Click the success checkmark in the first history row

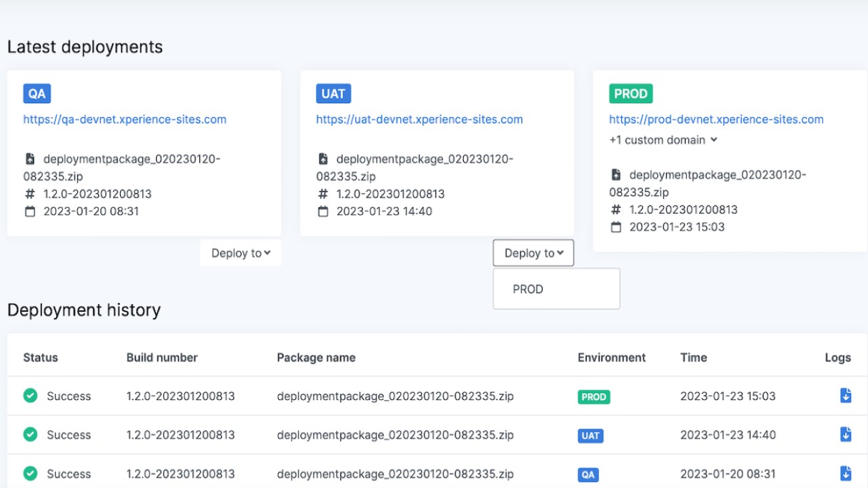point(31,396)
